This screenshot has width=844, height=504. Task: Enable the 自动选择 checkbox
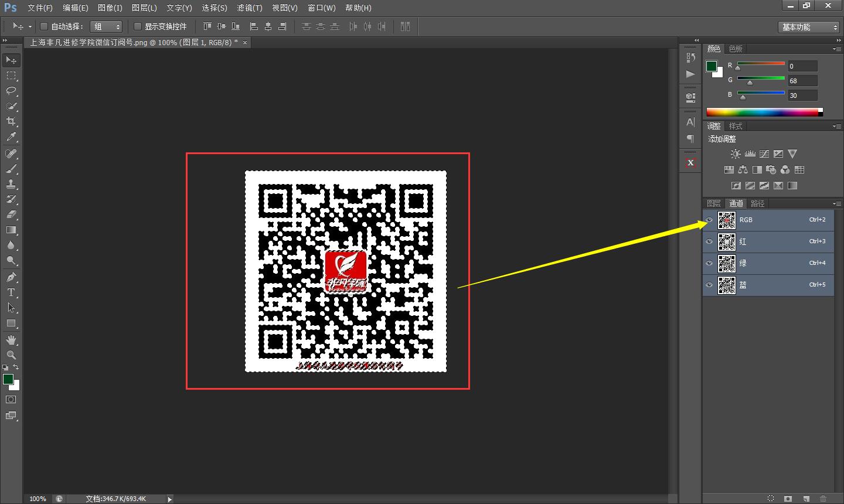(x=44, y=26)
